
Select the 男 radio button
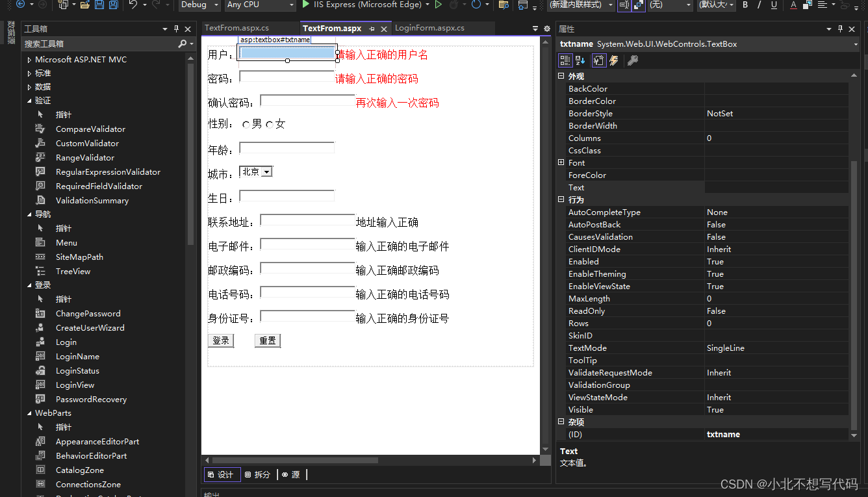(x=247, y=123)
